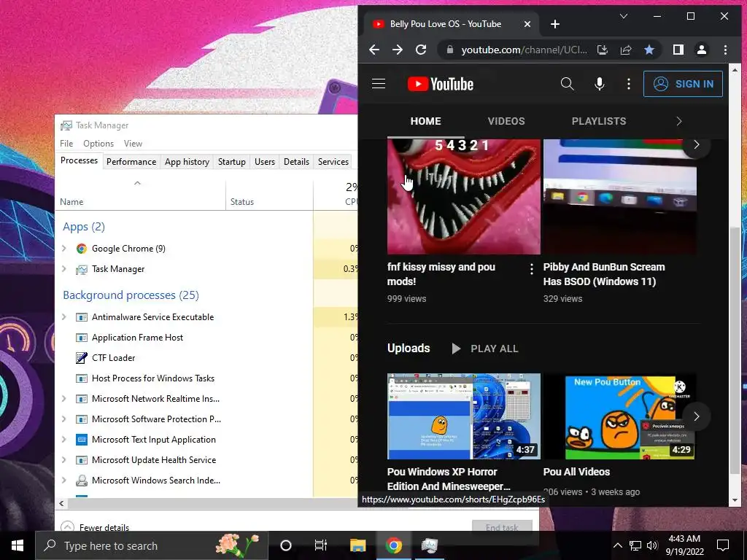This screenshot has width=747, height=560.
Task: Click the Windows Start button
Action: 18,545
